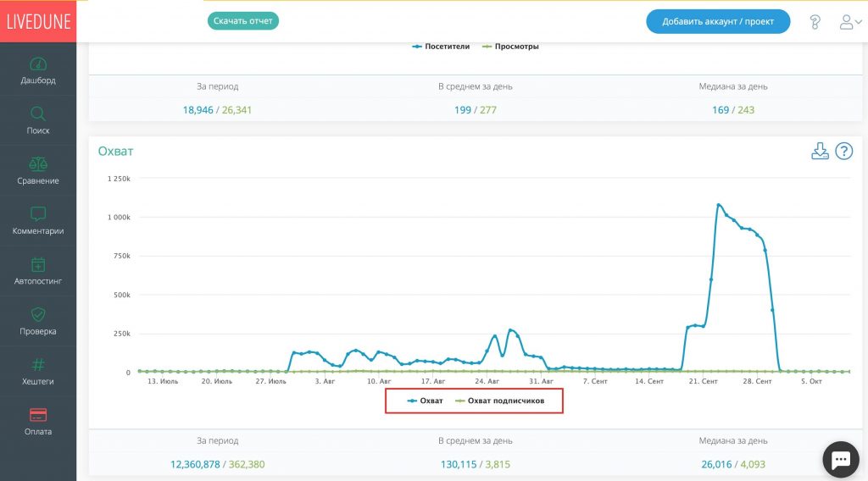The height and width of the screenshot is (481, 868).
Task: Toggle Охват подписчиков series in legend
Action: tap(500, 401)
